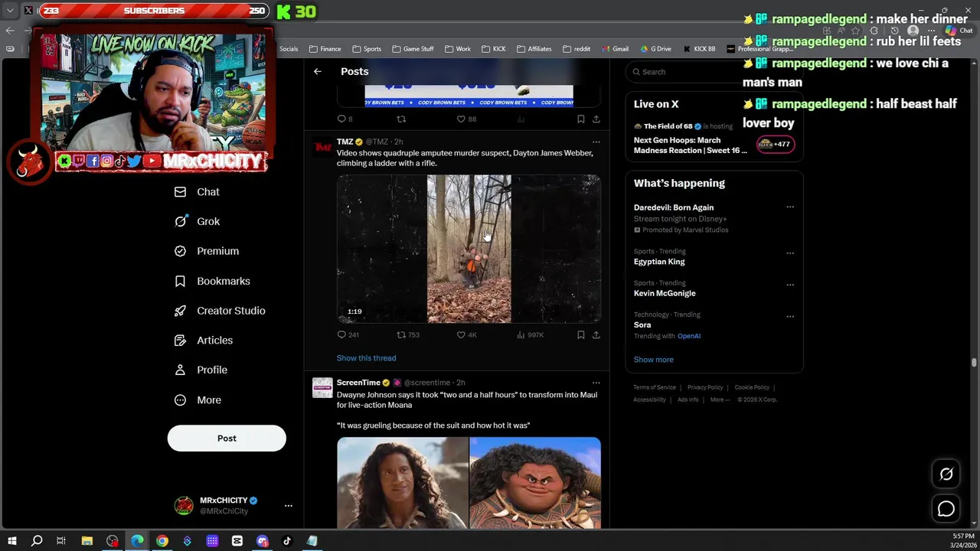This screenshot has width=980, height=551.
Task: Open the Sports bookmarks folder
Action: tap(367, 49)
